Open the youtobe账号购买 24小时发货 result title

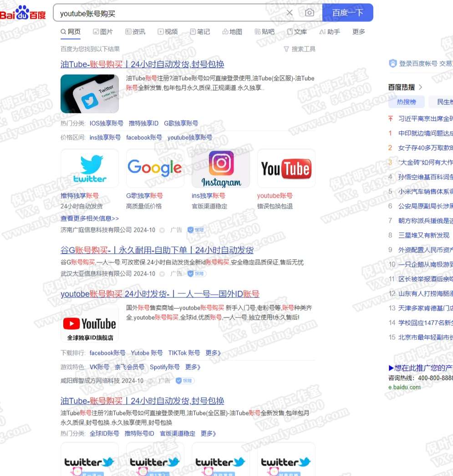160,294
